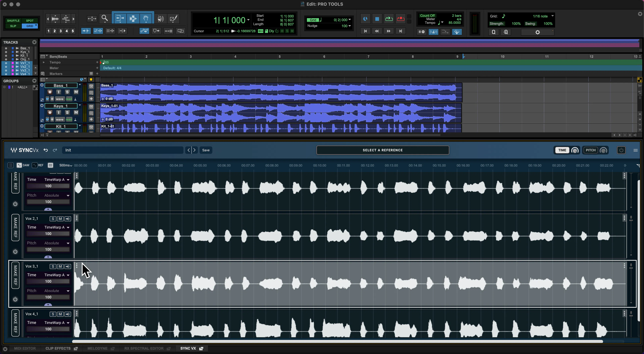The height and width of the screenshot is (354, 644).
Task: Mute the Keys_1 track
Action: pos(76,113)
